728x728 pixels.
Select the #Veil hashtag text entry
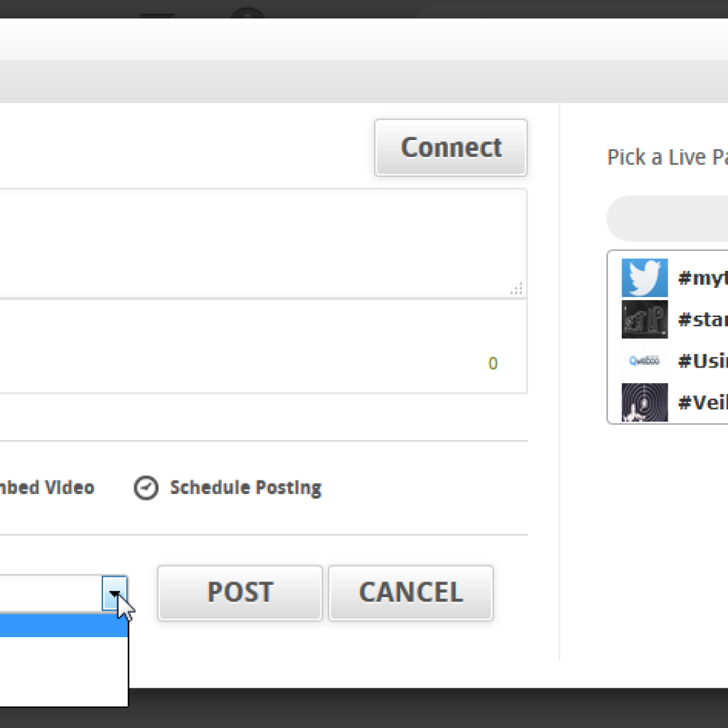(703, 402)
